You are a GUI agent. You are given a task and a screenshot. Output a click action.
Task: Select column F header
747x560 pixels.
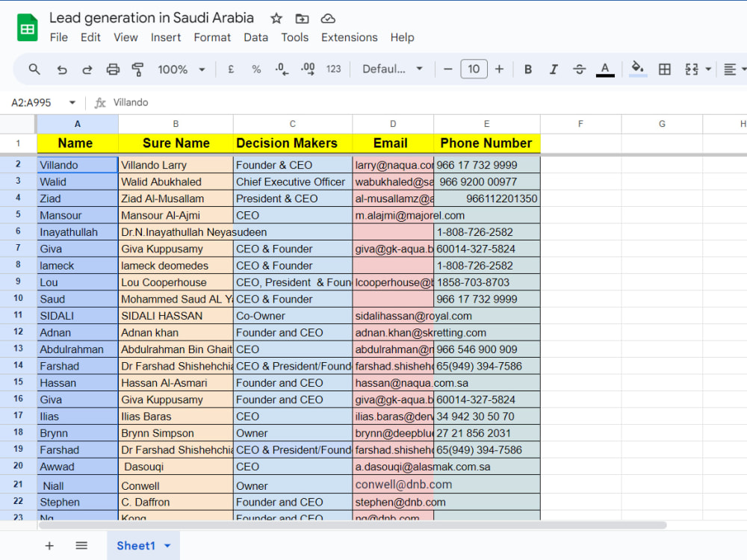580,124
